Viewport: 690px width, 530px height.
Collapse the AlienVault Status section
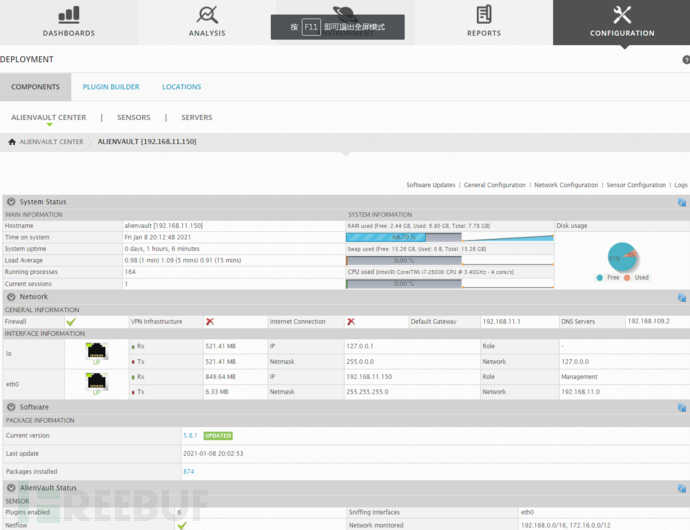tap(11, 488)
